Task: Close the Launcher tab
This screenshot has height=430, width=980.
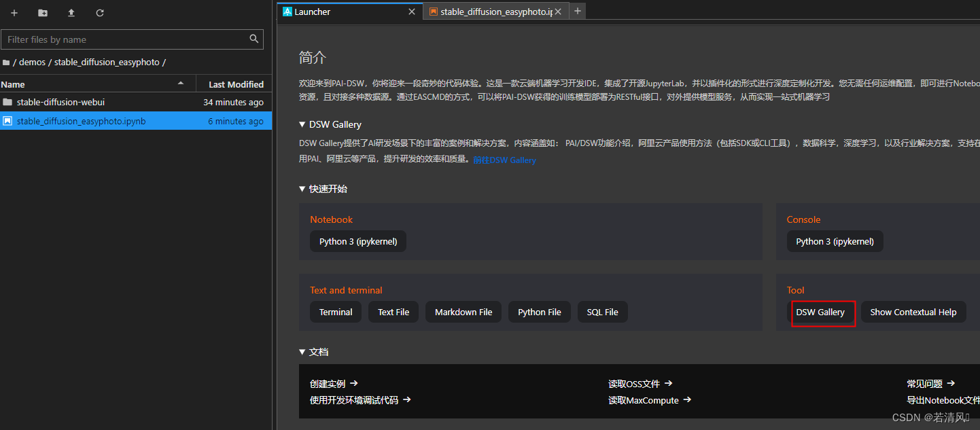Action: point(412,12)
